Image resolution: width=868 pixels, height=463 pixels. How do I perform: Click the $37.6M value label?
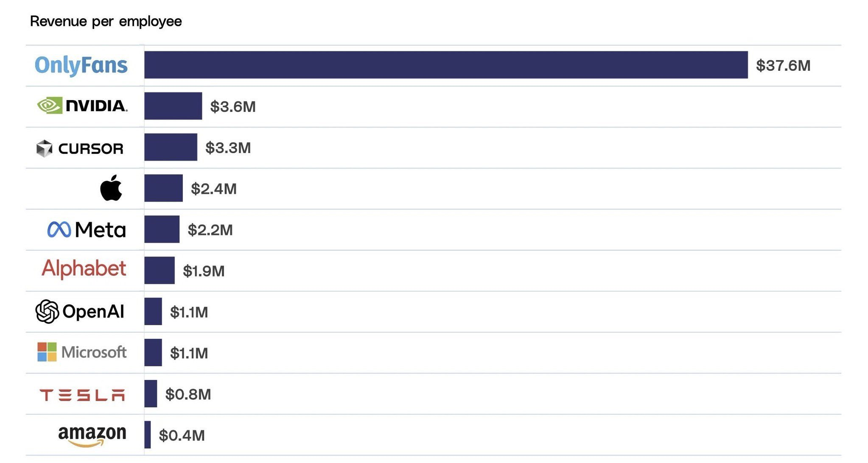pyautogui.click(x=783, y=66)
